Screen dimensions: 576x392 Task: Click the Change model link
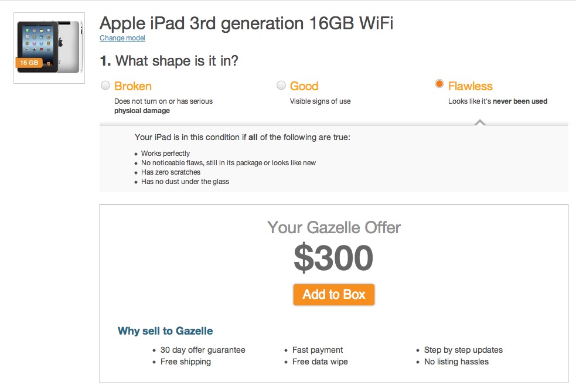[x=122, y=38]
